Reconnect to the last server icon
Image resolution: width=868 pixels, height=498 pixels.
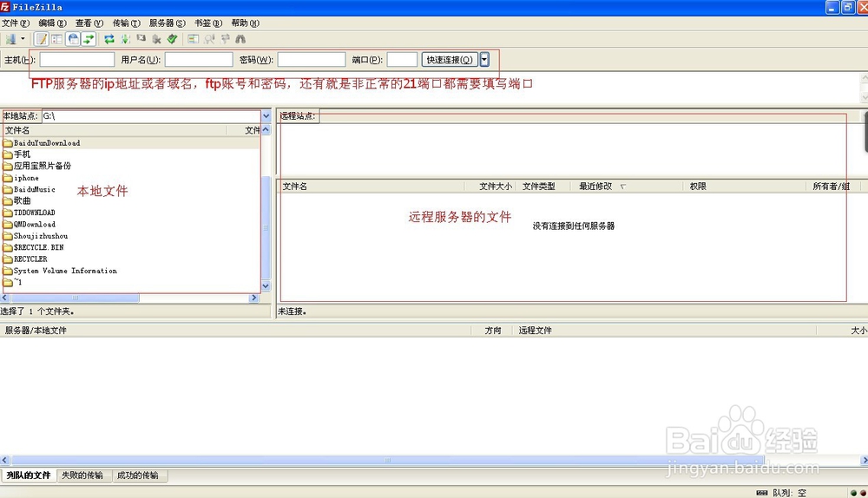click(172, 39)
